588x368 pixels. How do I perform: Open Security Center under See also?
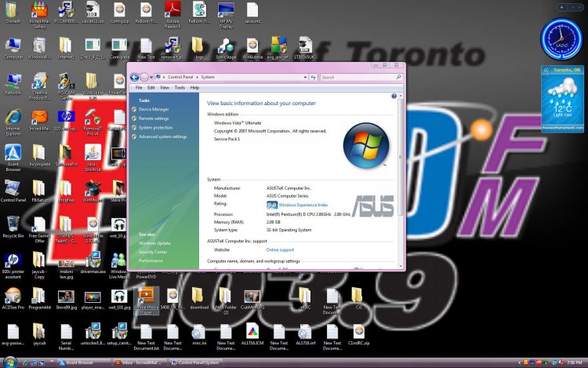click(153, 252)
